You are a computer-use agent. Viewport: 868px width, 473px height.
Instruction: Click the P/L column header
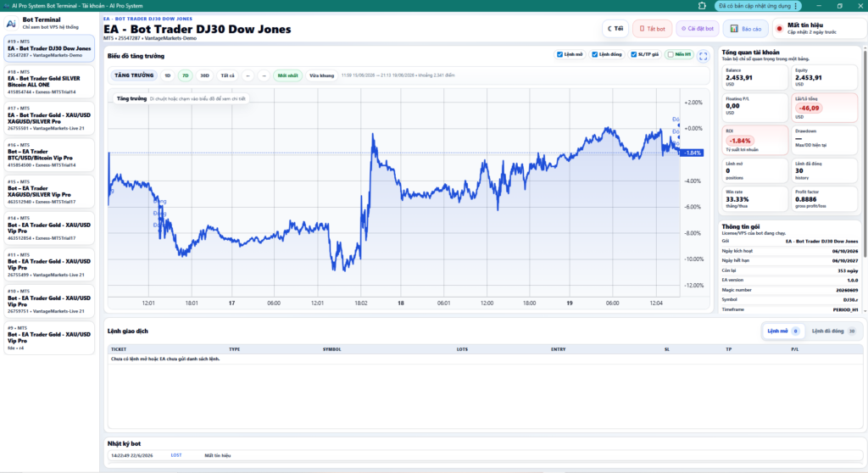click(x=795, y=349)
